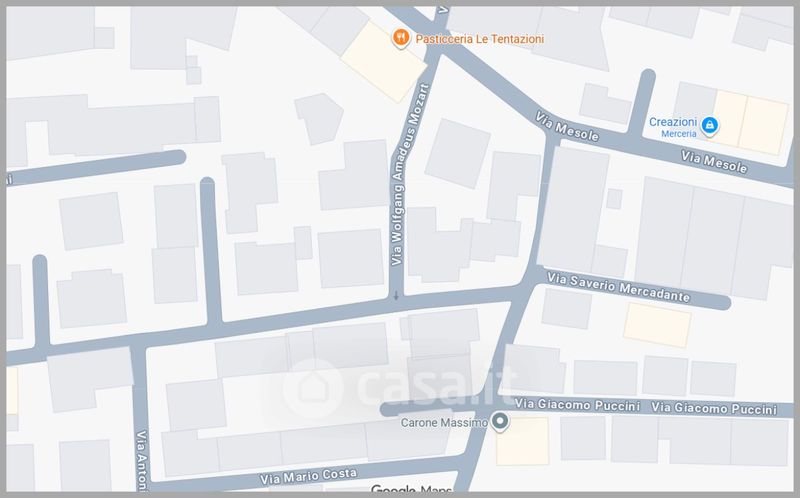
Task: Click the casa.it watermark text
Action: 436,387
